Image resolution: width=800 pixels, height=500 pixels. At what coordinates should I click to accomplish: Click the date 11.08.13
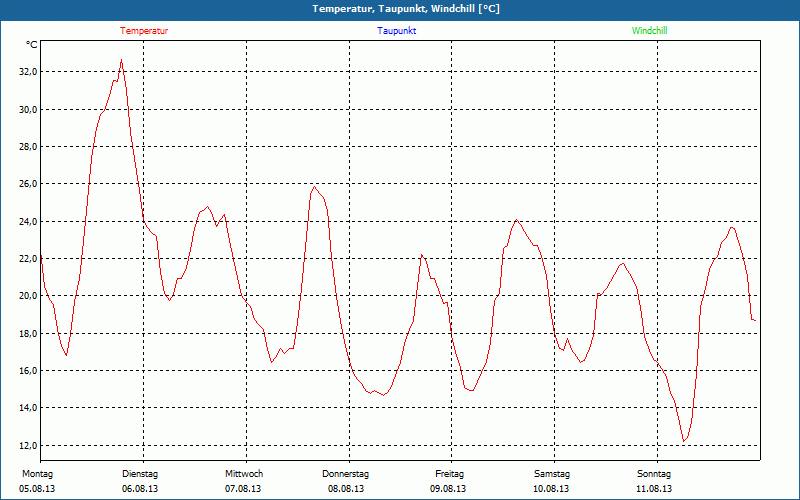point(654,489)
